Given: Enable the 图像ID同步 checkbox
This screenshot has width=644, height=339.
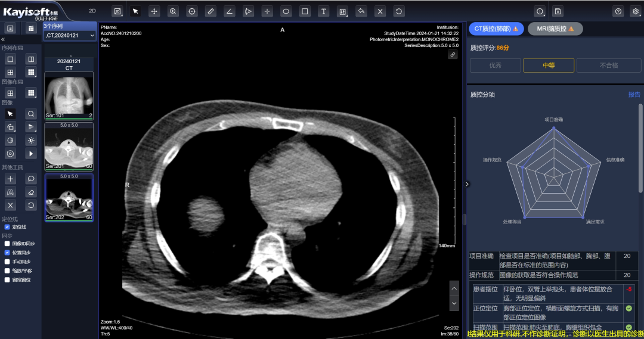Looking at the screenshot, I should click(x=7, y=244).
